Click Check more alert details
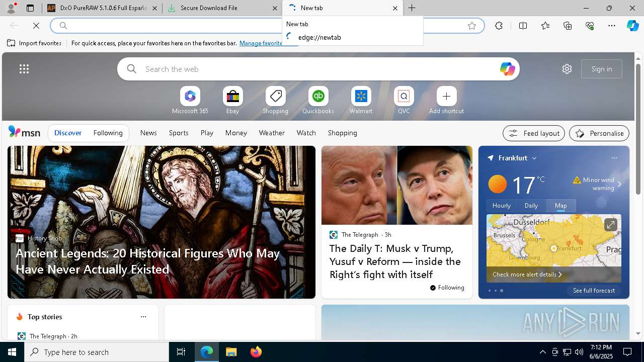The width and height of the screenshot is (644, 362). [527, 275]
